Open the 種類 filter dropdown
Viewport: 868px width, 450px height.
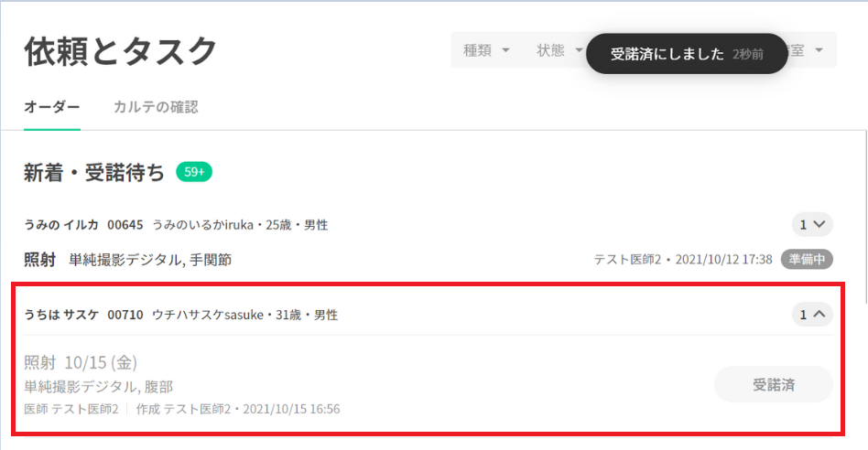pos(486,50)
